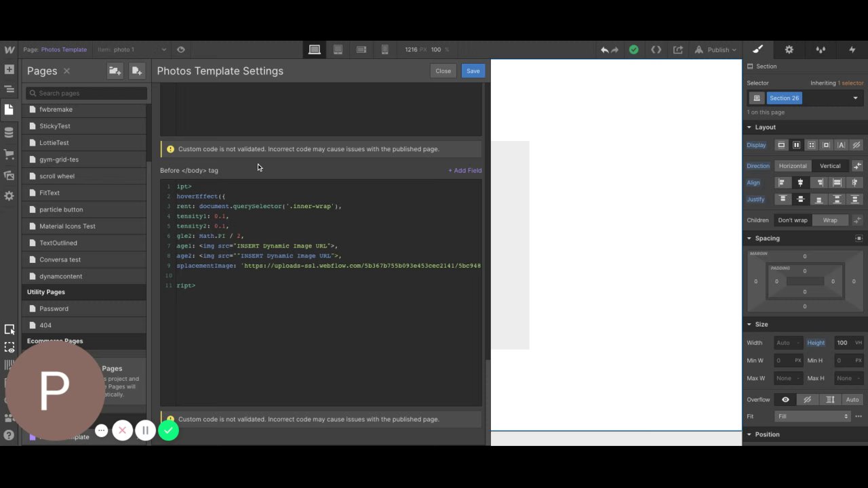Click the Before body tag code editor
Image resolution: width=868 pixels, height=488 pixels.
321,293
